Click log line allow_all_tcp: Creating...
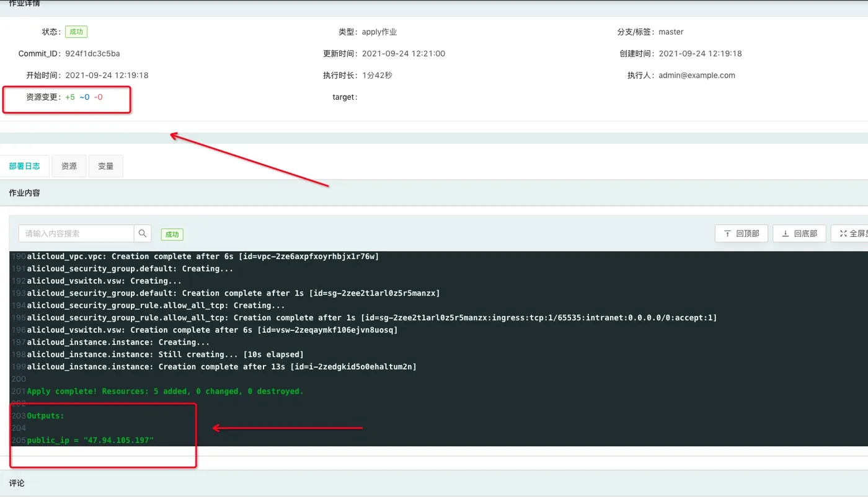This screenshot has width=868, height=497. coord(156,305)
